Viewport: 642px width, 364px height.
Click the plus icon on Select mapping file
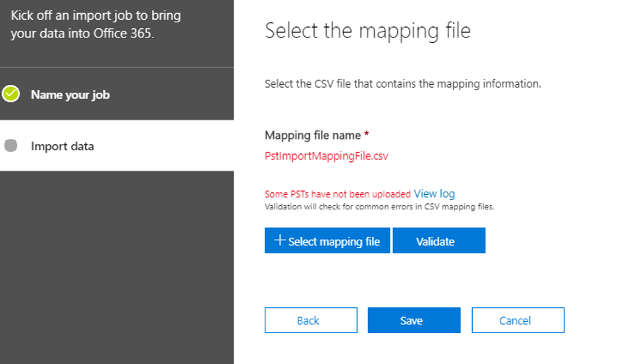pyautogui.click(x=280, y=241)
